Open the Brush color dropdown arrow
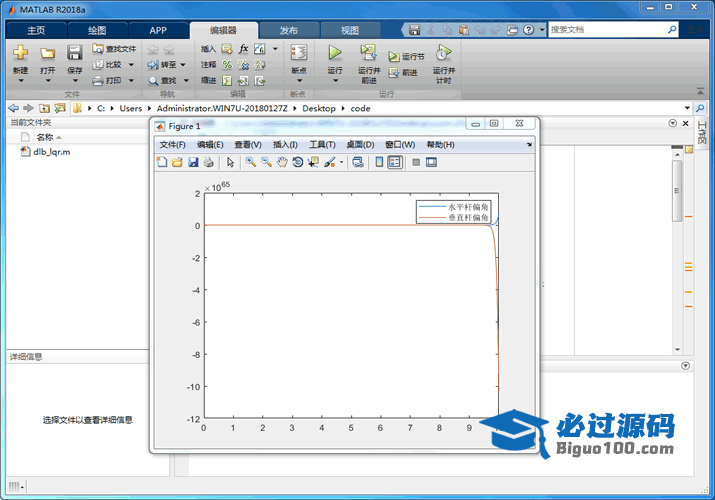This screenshot has width=715, height=500. 341,162
